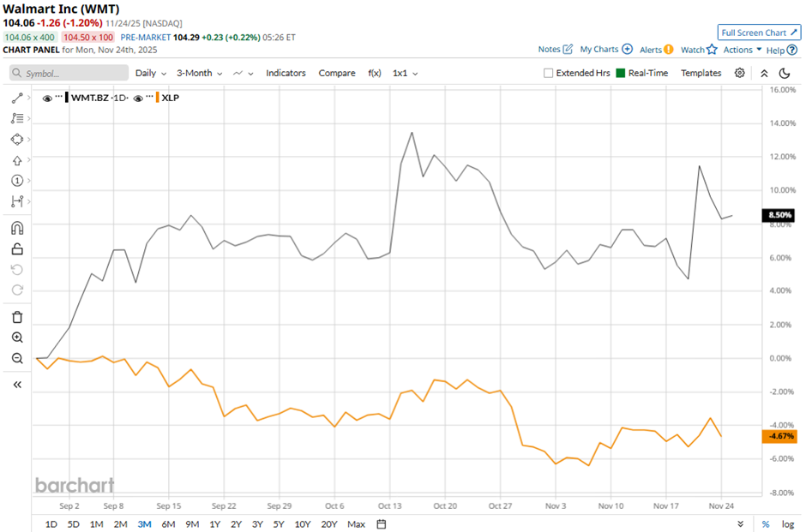Click the XLP orange color swatch
The width and height of the screenshot is (806, 532).
[x=157, y=98]
